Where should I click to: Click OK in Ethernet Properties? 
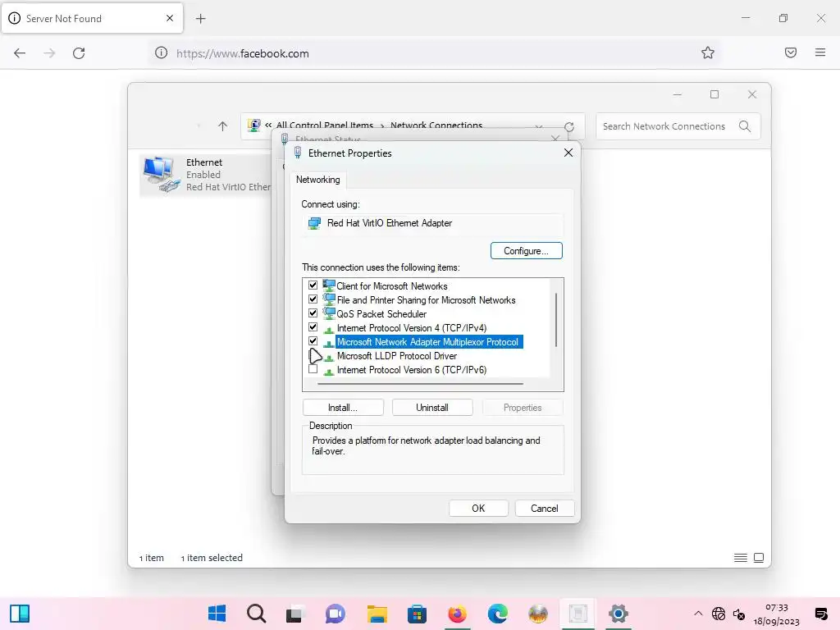(x=478, y=509)
